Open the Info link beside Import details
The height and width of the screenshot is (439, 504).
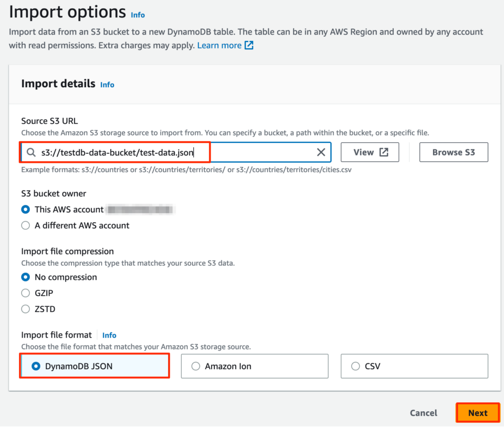[107, 85]
